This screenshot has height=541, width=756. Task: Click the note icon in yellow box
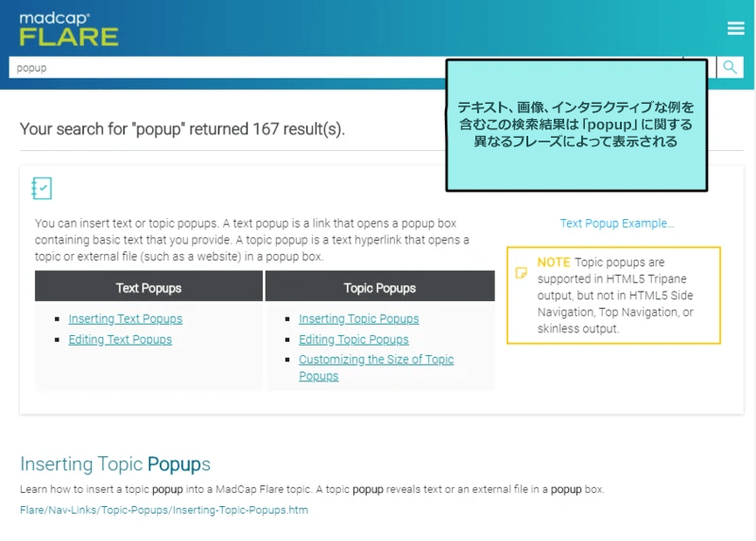coord(522,273)
